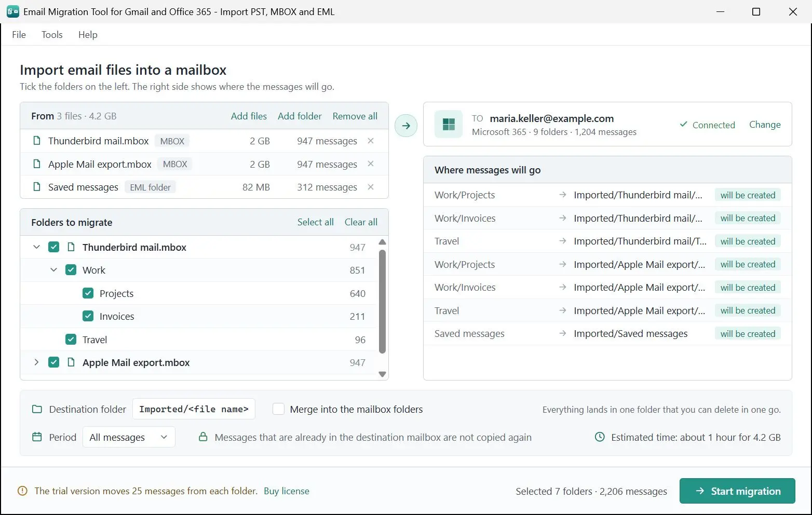The height and width of the screenshot is (515, 812).
Task: Deselect the Travel folder checkbox
Action: pyautogui.click(x=71, y=340)
